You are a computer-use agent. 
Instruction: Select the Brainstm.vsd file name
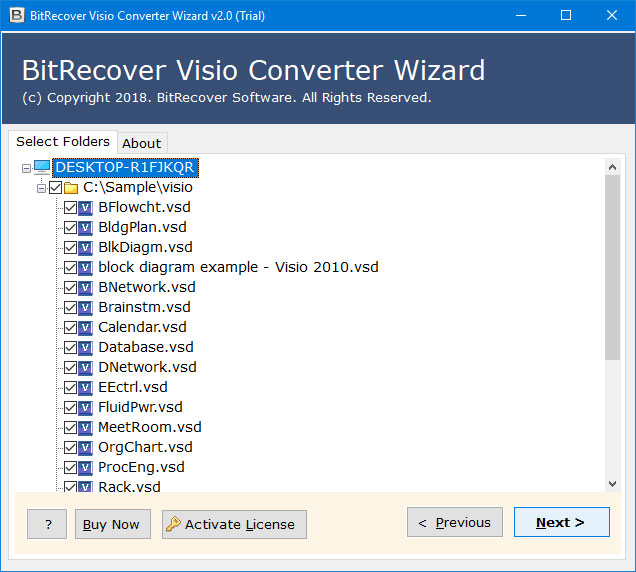144,307
